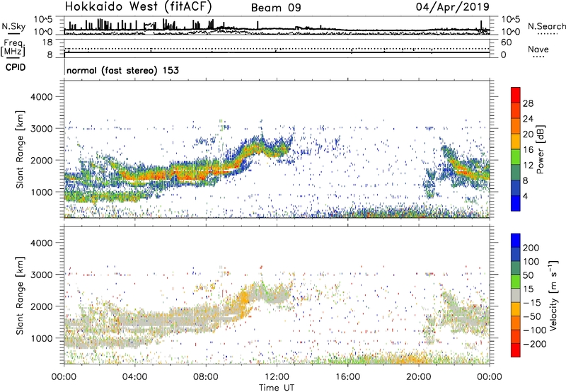Select Power colorbar value '12'
The width and height of the screenshot is (566, 392).
point(528,165)
